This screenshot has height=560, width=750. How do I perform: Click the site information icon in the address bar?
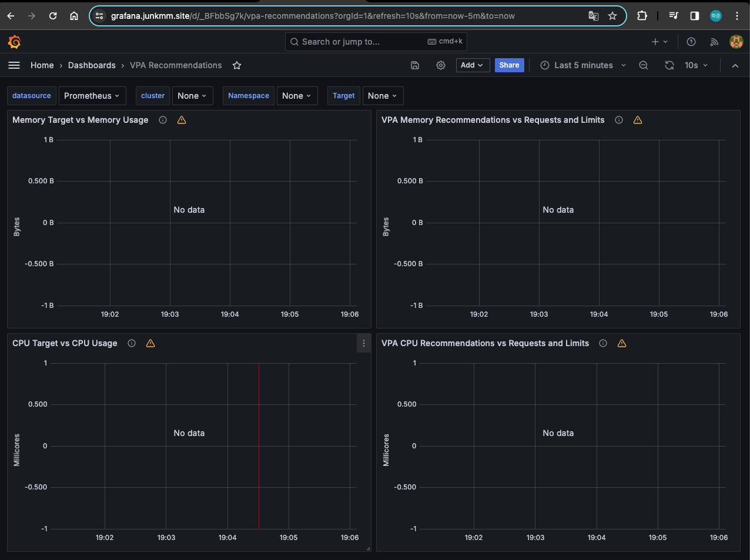point(99,16)
